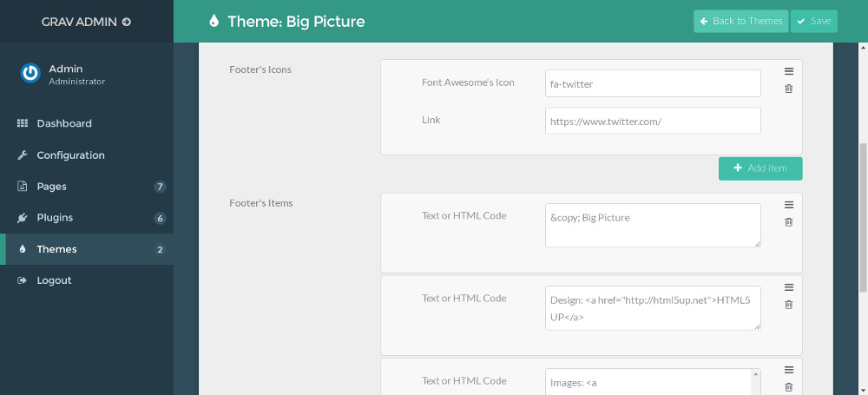The height and width of the screenshot is (395, 868).
Task: Select Themes in the sidebar
Action: 87,249
